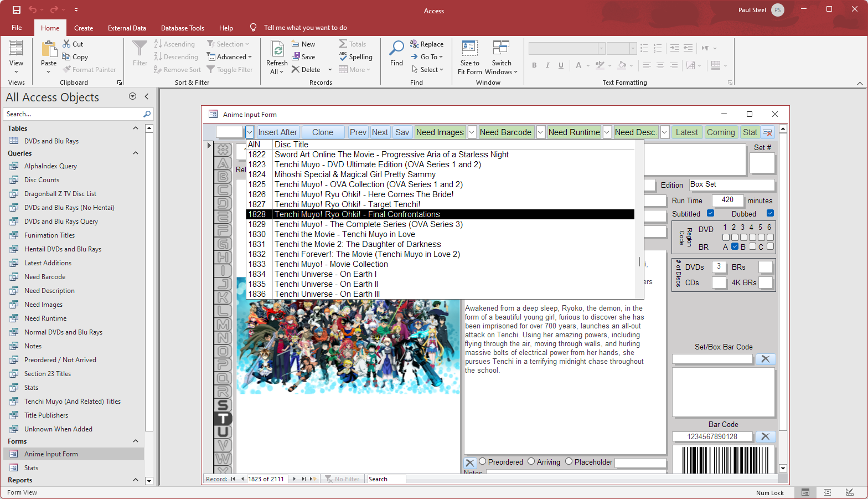This screenshot has width=868, height=499.
Task: Click the form's vertical scrollbar down arrow
Action: 783,468
